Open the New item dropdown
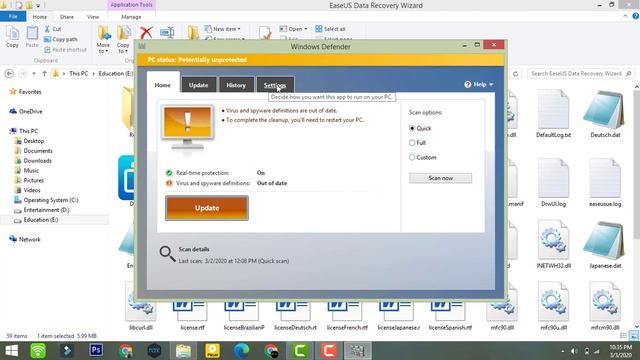 coord(222,29)
